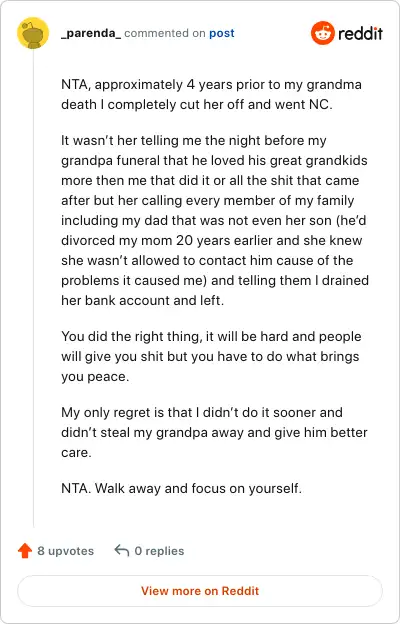The height and width of the screenshot is (624, 400).
Task: Click the paragraph starting "My only regret"
Action: [x=214, y=432]
